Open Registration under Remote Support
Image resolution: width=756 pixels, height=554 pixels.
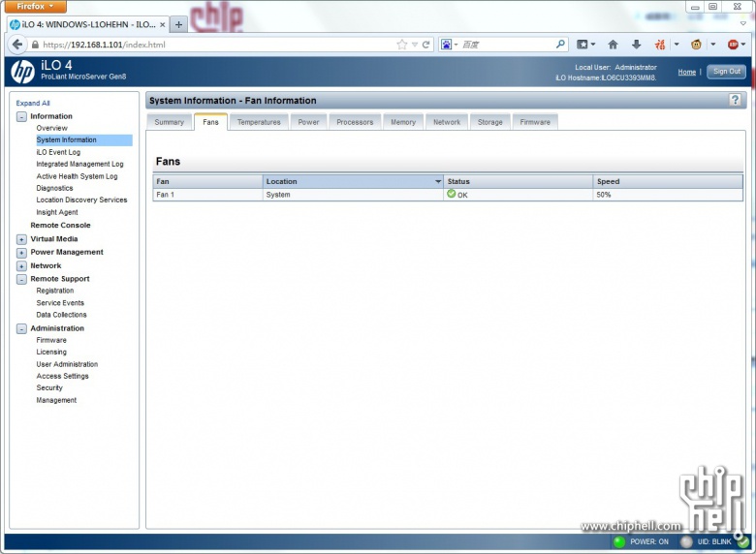[x=55, y=291]
